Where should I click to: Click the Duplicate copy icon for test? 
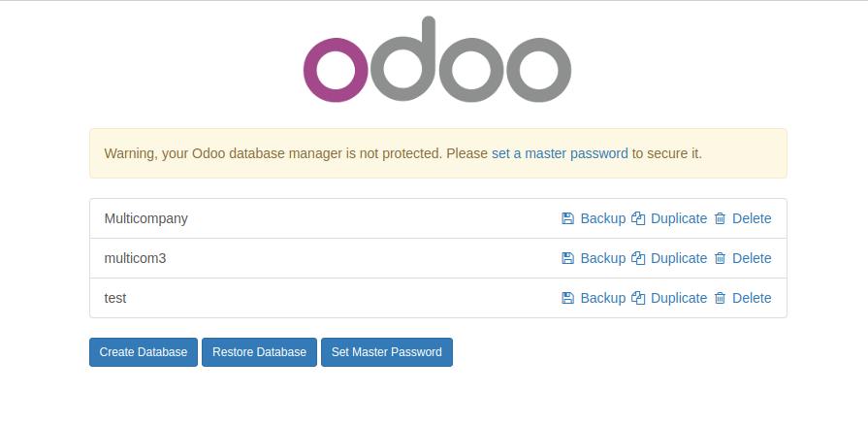pos(638,298)
